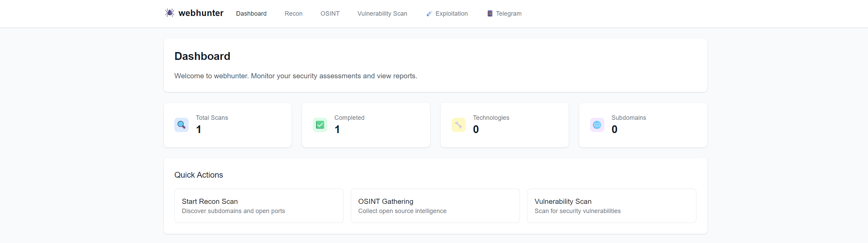
Task: Click the Technologies count 0
Action: tap(476, 129)
